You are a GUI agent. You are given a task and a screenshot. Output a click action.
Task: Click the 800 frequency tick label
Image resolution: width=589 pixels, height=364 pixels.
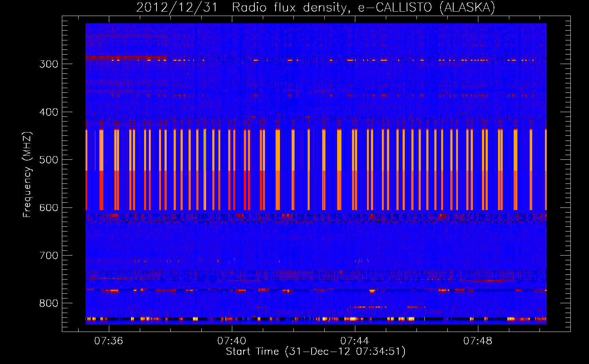point(49,303)
